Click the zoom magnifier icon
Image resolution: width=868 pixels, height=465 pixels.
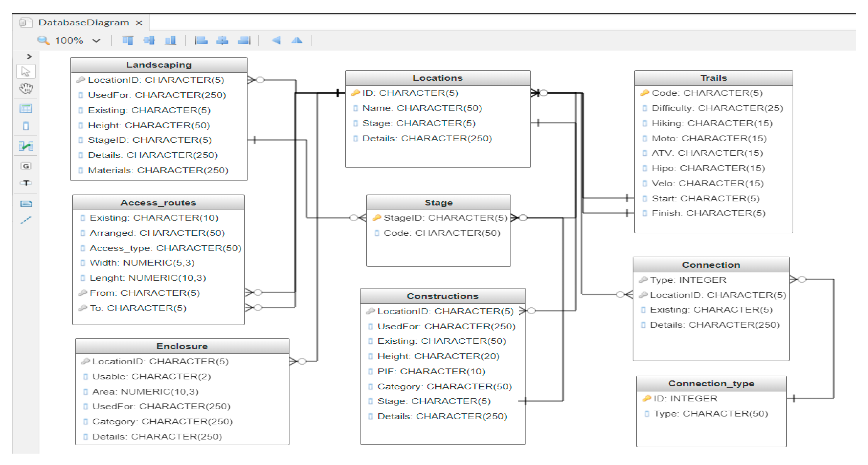[43, 40]
